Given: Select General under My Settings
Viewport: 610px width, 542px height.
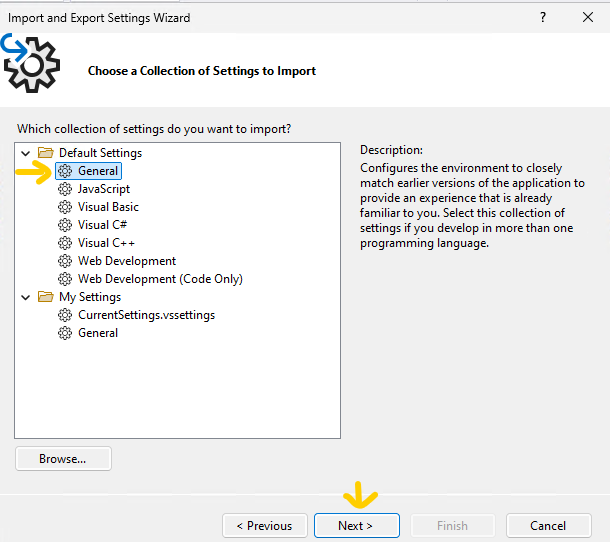Looking at the screenshot, I should 98,333.
